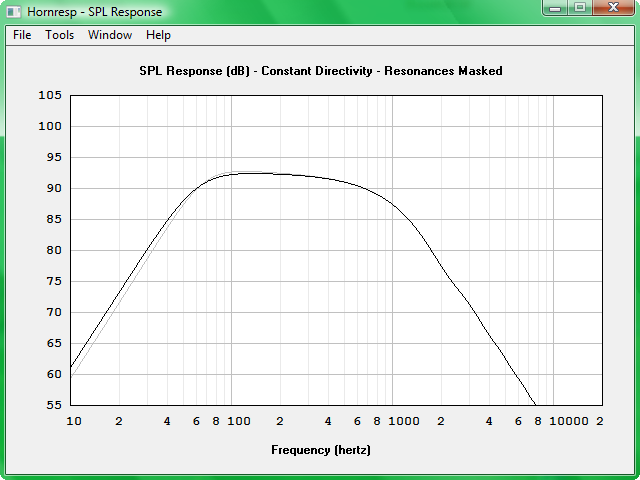Click the '70' value on the dB axis
Screen dimensions: 640x480
point(54,312)
